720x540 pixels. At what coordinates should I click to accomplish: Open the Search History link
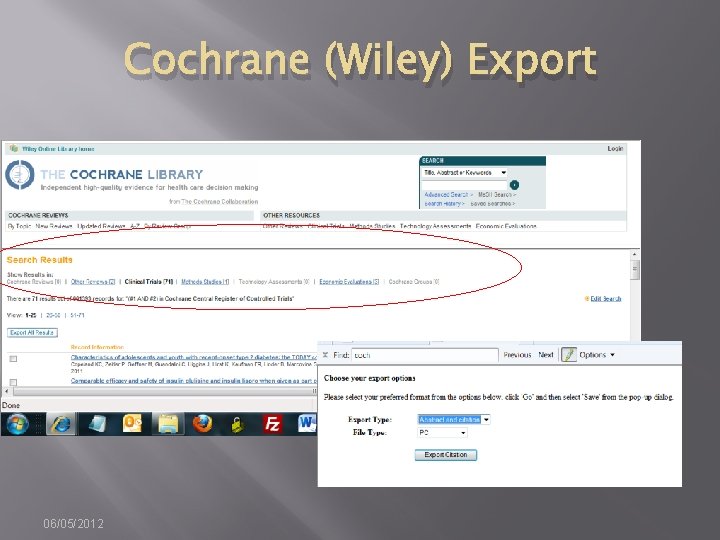coord(444,203)
